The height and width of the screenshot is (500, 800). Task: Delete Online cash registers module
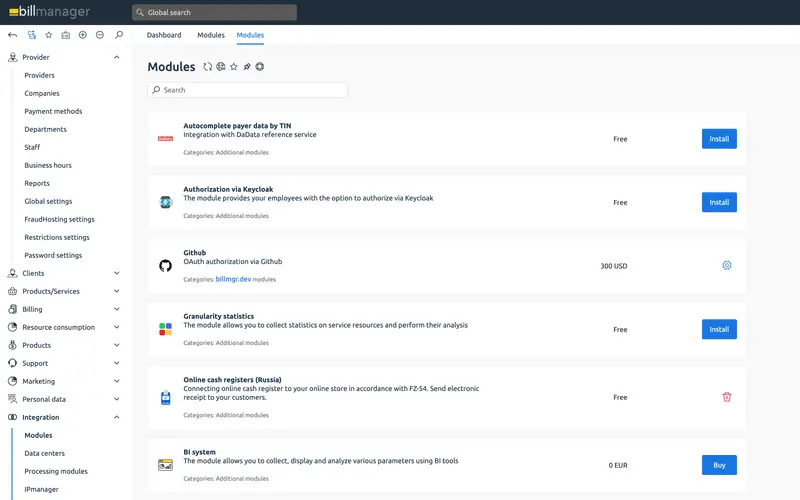pyautogui.click(x=727, y=397)
